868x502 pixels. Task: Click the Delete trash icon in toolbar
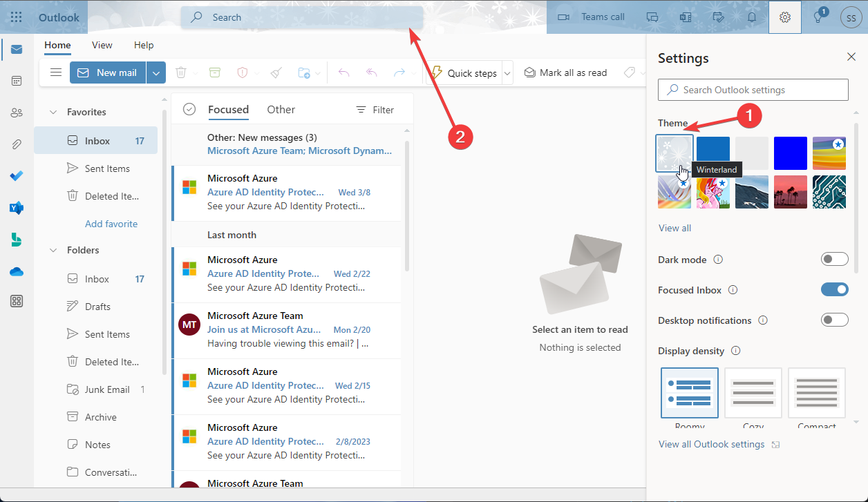point(181,73)
